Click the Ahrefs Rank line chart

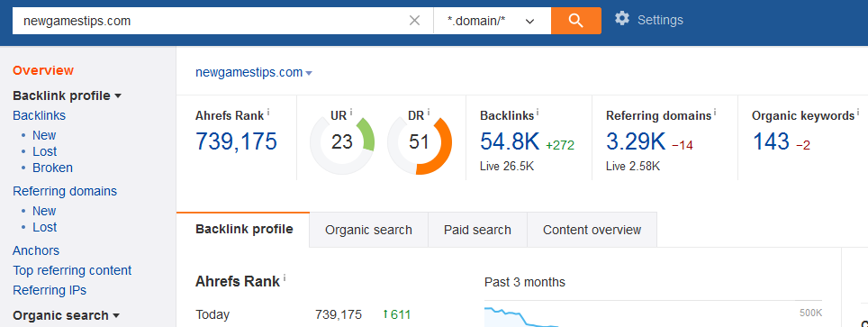point(653,314)
